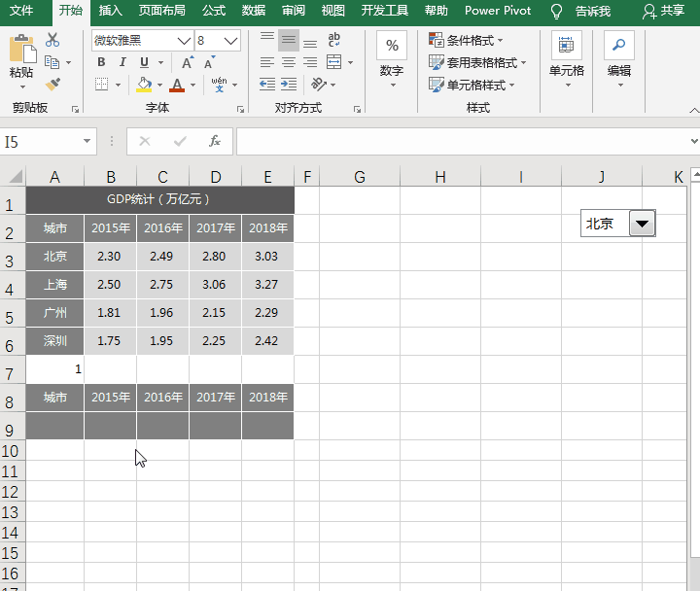Toggle italic formatting
Viewport: 700px width, 591px height.
point(122,62)
